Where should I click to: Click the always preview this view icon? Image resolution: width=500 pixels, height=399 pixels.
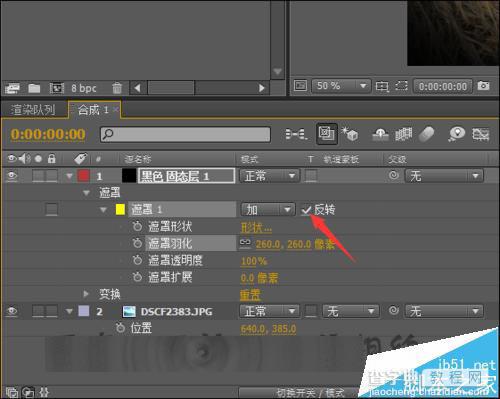[x=300, y=86]
